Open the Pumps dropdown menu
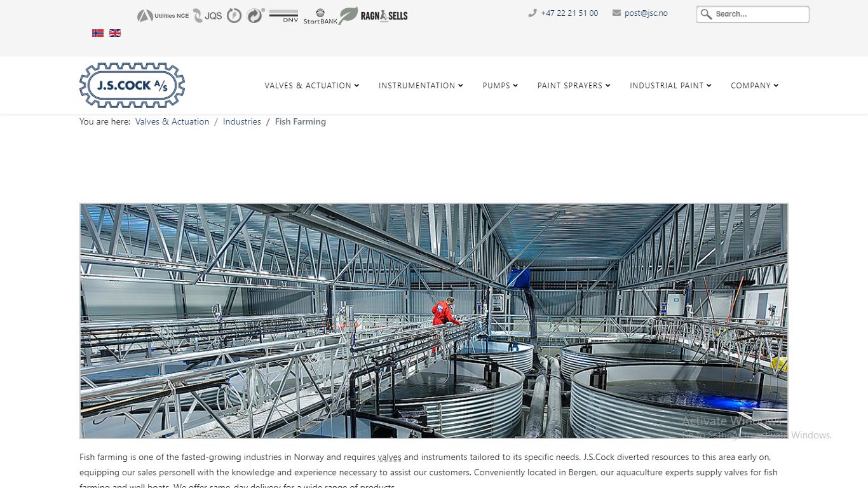 [500, 86]
